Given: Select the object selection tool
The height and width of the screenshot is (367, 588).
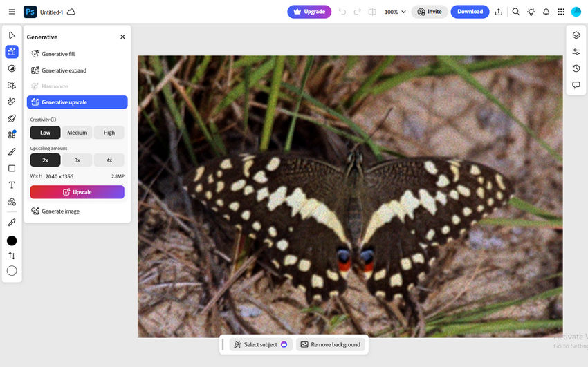Looking at the screenshot, I should (12, 85).
